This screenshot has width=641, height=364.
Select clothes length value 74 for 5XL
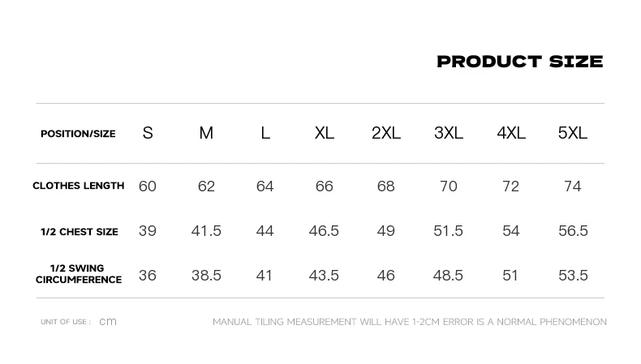(572, 186)
